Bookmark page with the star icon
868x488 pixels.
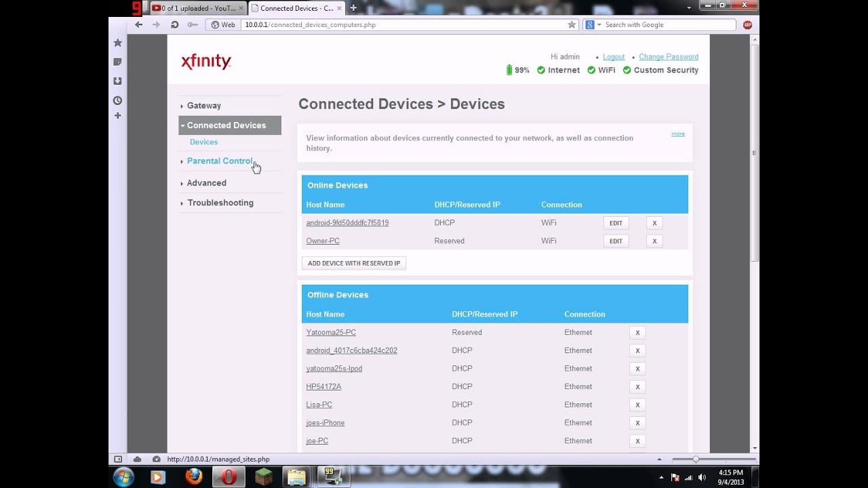click(572, 24)
